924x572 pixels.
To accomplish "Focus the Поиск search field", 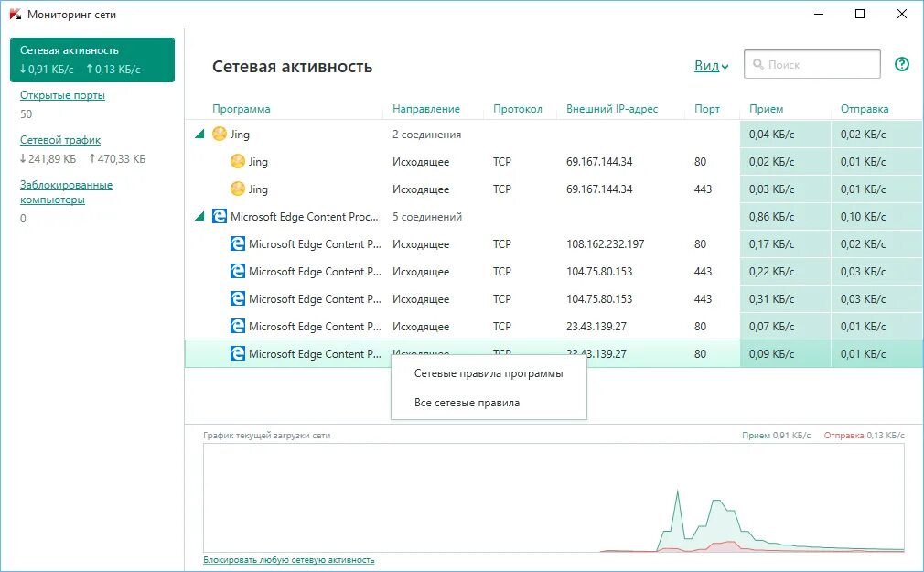I will coord(812,64).
